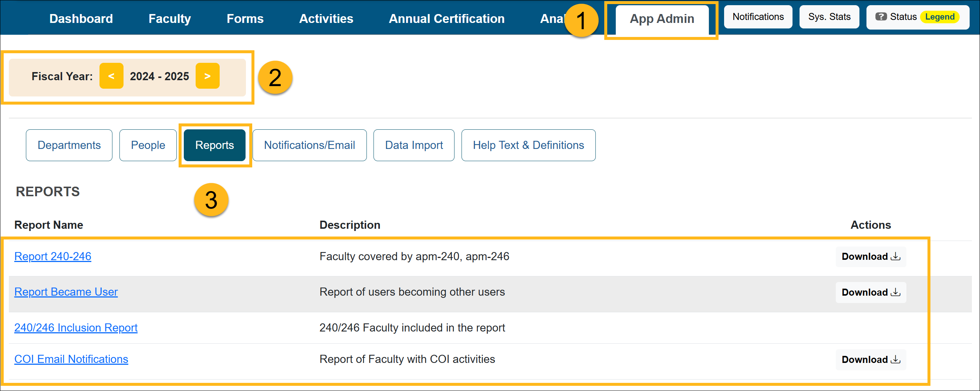Open the Notifications/Email tab

click(310, 145)
